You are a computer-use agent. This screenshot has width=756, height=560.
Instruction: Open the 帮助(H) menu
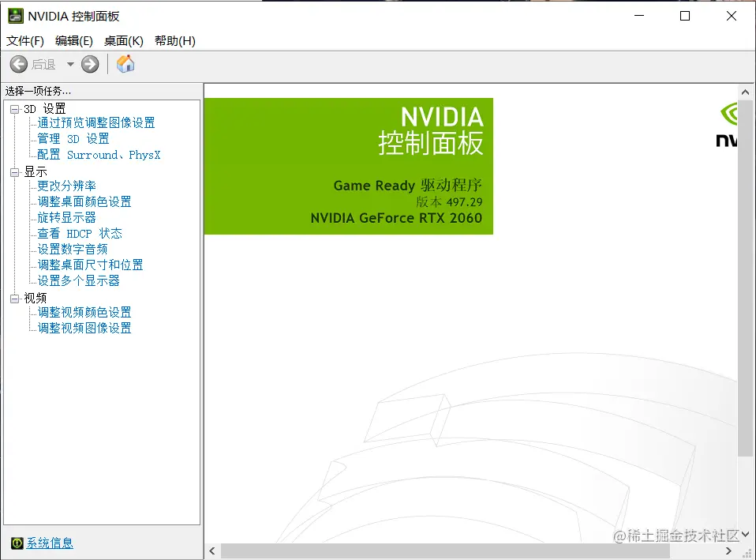click(175, 41)
